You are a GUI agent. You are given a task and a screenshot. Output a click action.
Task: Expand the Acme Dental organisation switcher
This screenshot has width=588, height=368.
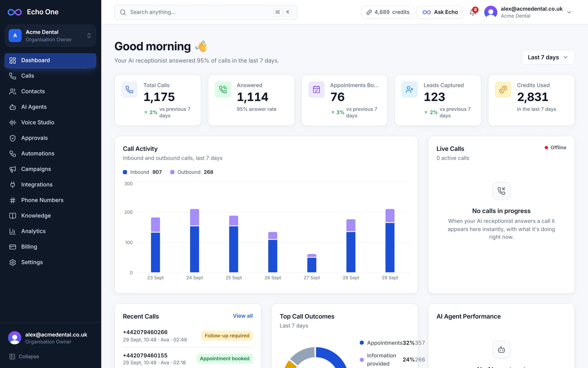(50, 36)
